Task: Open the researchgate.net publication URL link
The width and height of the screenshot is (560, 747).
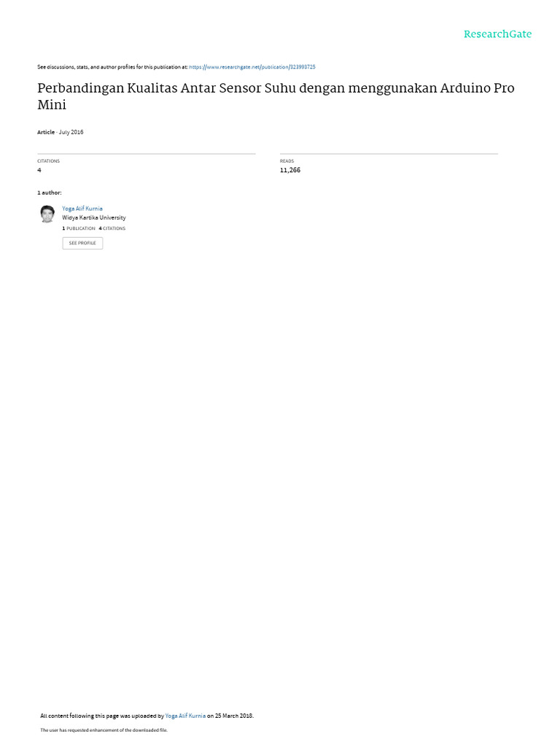Action: pos(252,67)
